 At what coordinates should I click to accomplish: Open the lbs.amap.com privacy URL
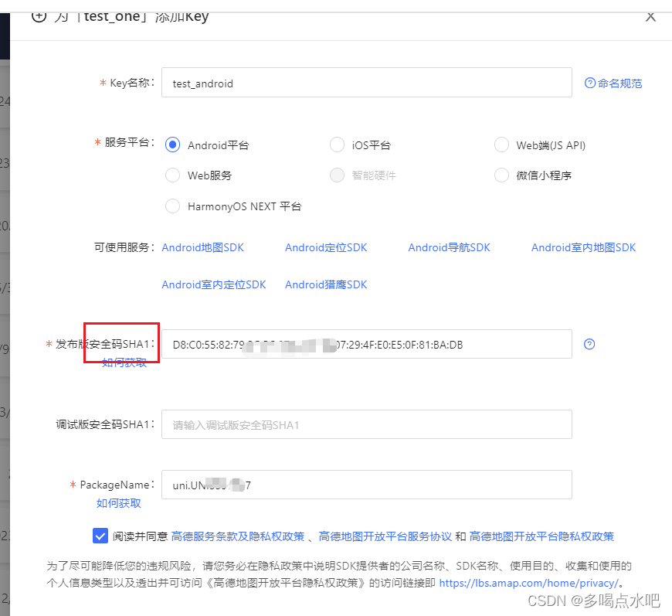(x=529, y=583)
